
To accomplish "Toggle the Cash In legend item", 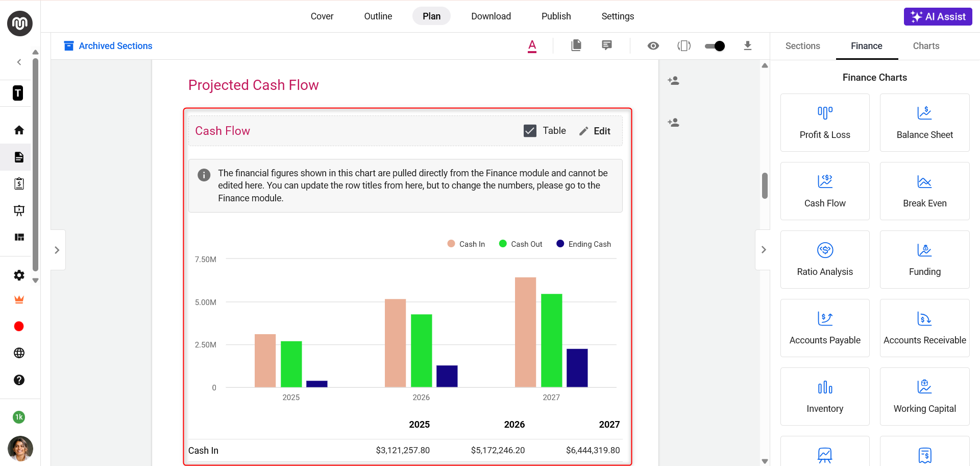I will [466, 244].
